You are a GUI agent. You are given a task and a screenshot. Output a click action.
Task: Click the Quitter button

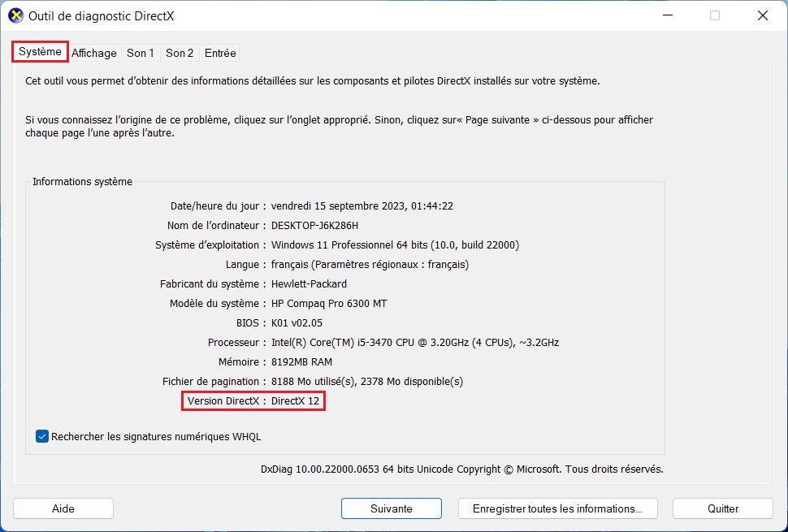(723, 508)
